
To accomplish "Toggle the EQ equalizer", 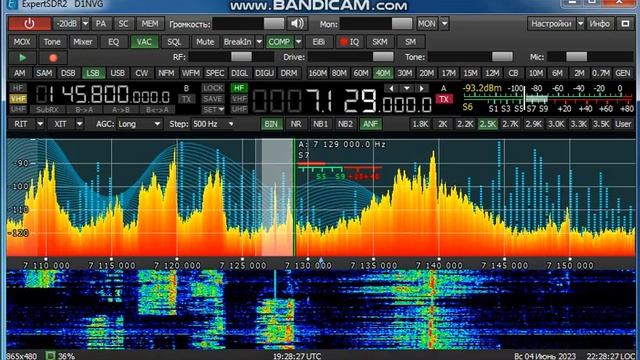I will [x=113, y=42].
